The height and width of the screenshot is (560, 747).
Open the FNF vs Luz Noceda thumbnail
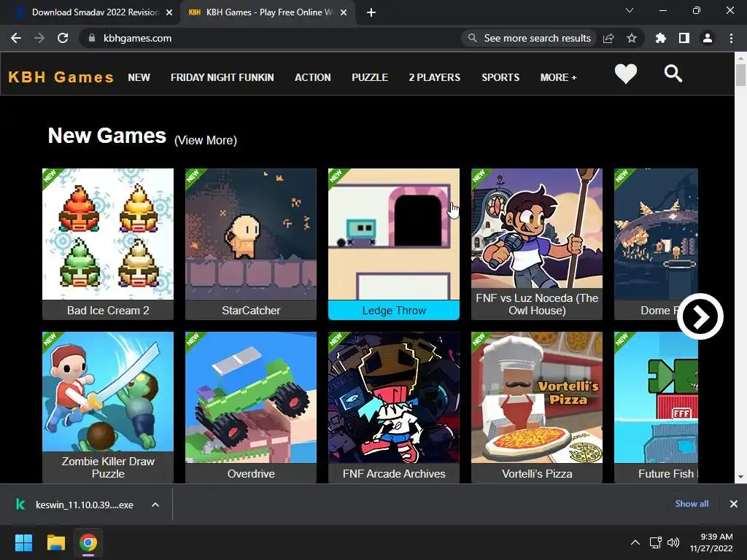[x=537, y=227]
